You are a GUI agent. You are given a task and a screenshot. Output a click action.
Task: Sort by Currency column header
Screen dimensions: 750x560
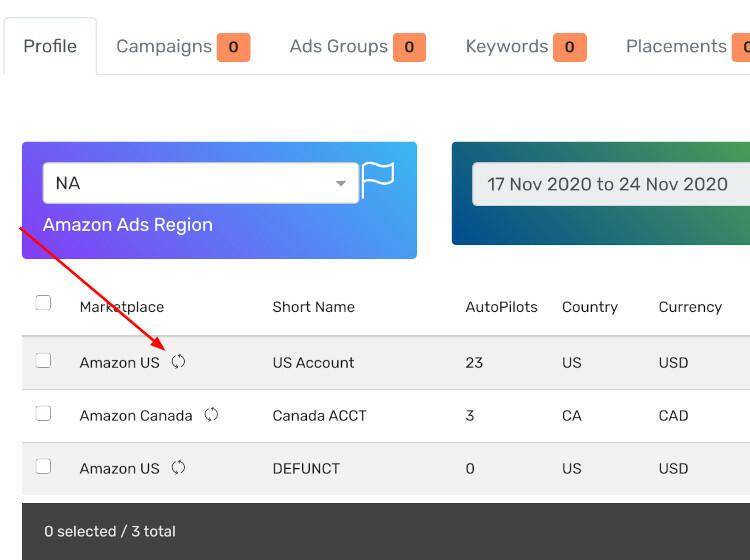click(690, 307)
